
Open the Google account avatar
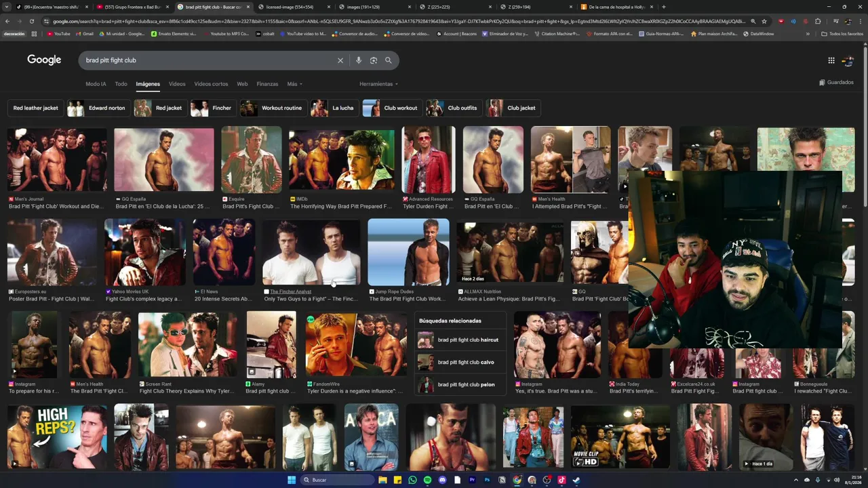coord(847,60)
